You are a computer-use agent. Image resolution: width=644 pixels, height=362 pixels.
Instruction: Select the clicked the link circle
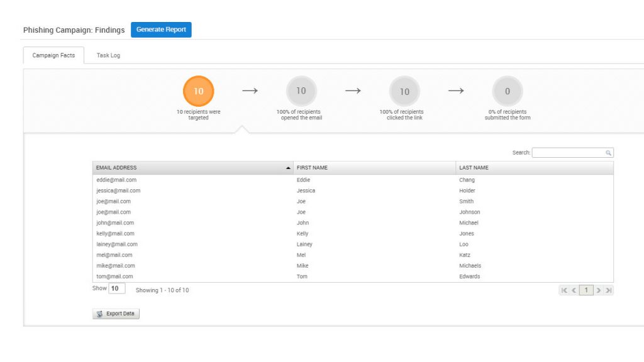[404, 91]
